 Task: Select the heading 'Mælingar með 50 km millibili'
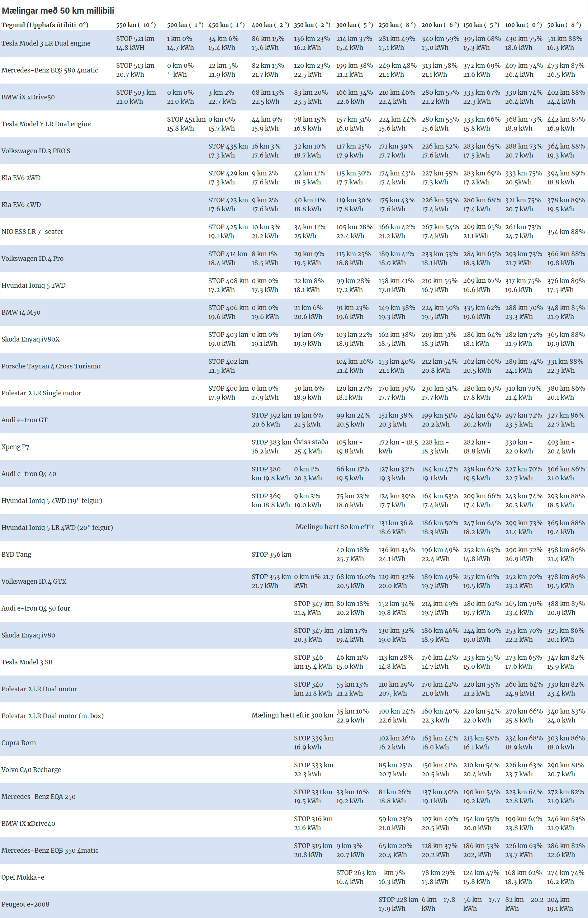point(58,11)
